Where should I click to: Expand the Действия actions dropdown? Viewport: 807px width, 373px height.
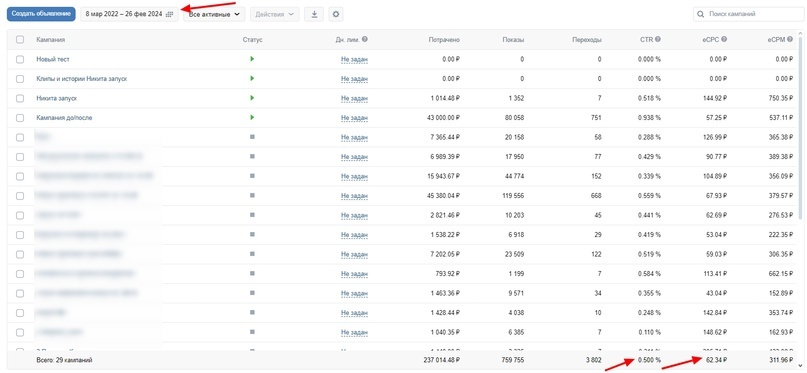(275, 14)
